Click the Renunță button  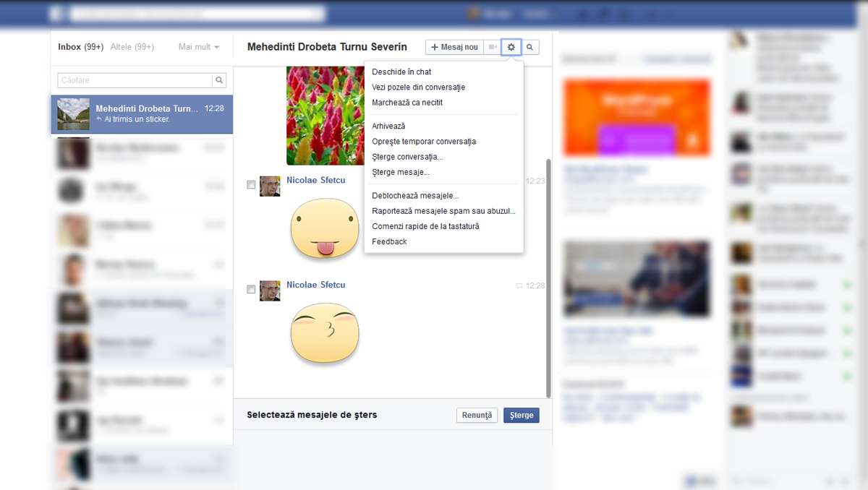(x=477, y=416)
